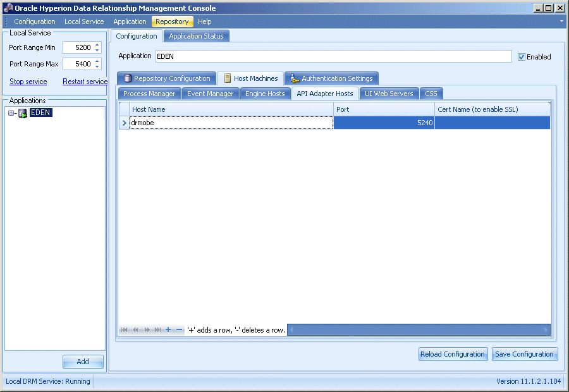Screen dimensions: 569x392
Task: Decrease Port Range Max value
Action: tap(97, 66)
